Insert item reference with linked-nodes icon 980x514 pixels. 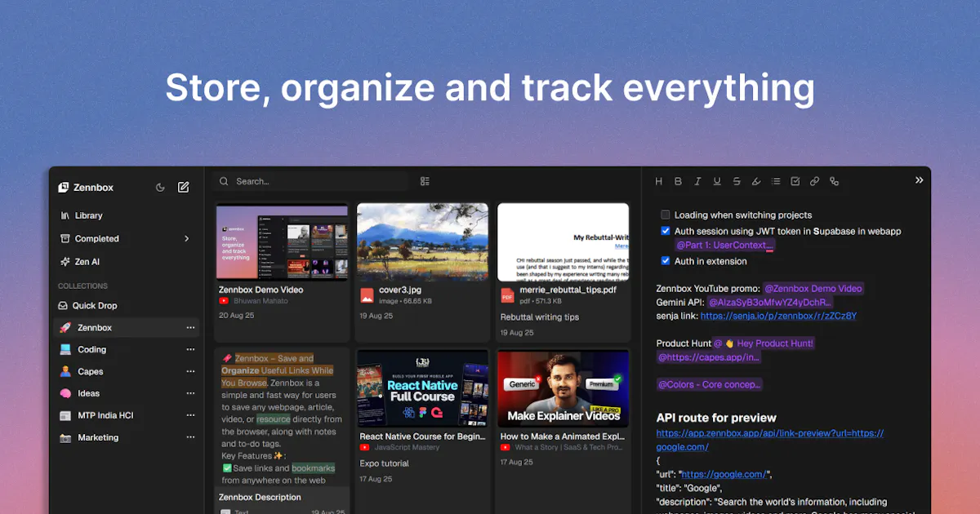tap(834, 181)
